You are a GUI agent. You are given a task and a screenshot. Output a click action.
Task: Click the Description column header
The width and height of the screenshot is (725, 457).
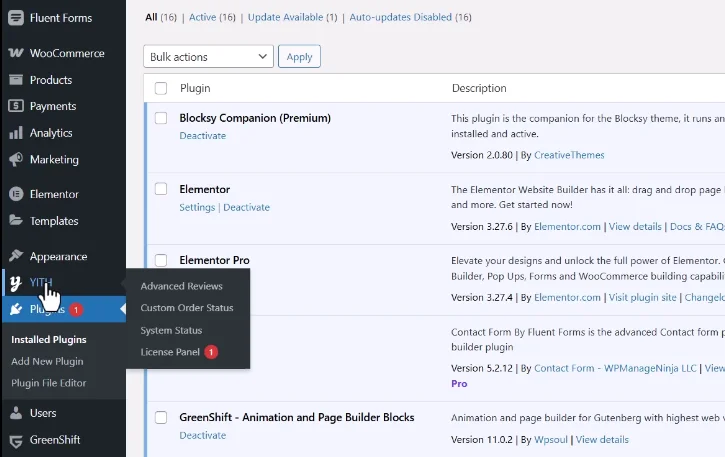479,88
